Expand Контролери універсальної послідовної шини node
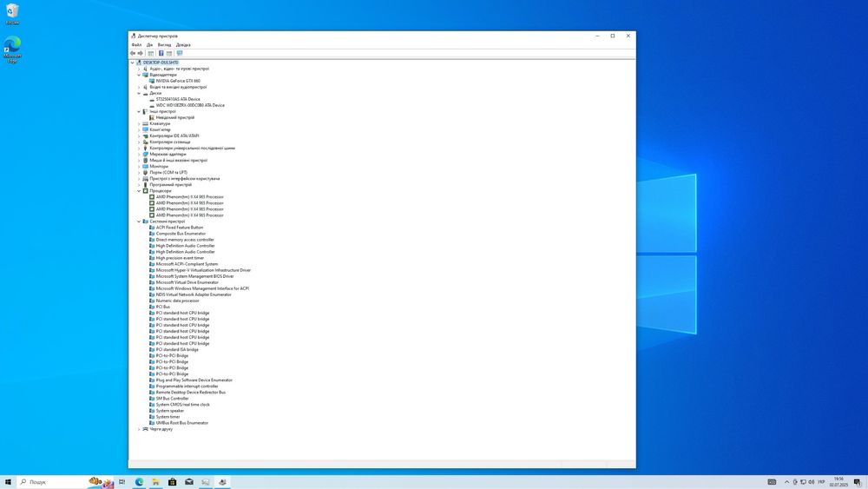Image resolution: width=868 pixels, height=489 pixels. tap(139, 148)
